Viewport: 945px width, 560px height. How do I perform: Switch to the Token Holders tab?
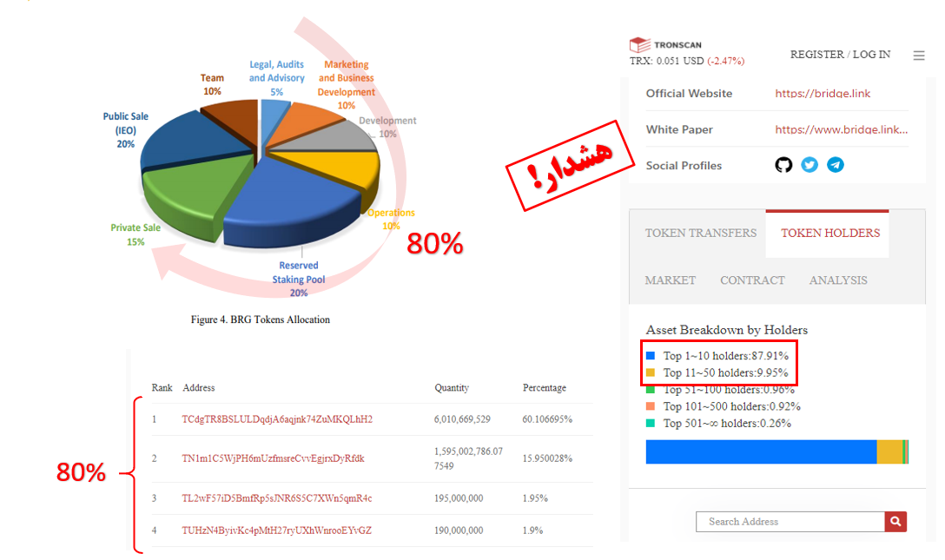tap(829, 233)
